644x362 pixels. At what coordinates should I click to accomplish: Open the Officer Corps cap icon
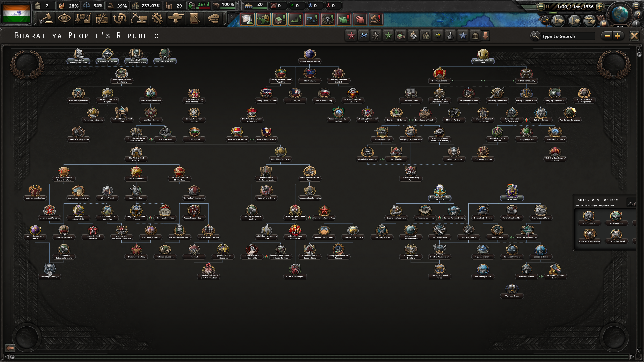coord(213,19)
